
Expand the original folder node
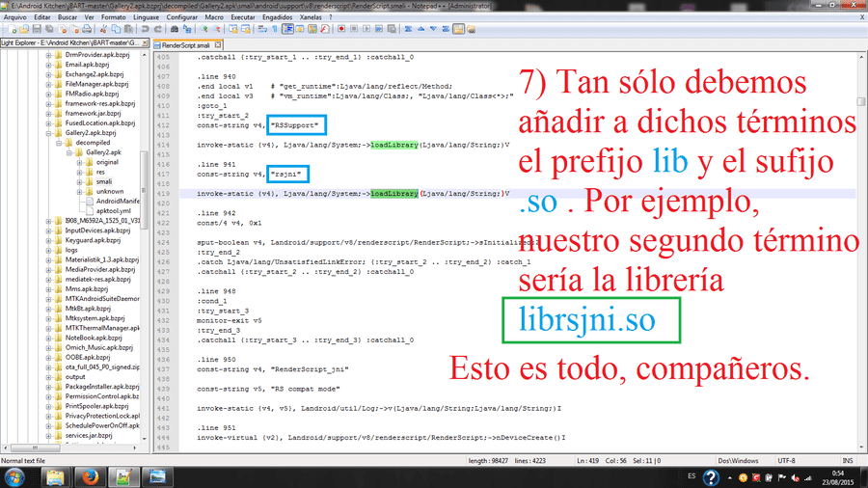pyautogui.click(x=79, y=162)
